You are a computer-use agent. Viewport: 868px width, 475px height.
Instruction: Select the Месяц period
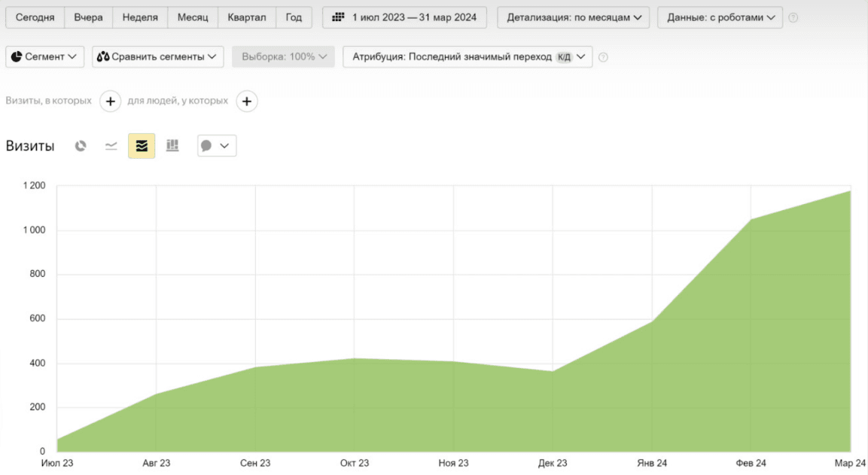pyautogui.click(x=193, y=18)
